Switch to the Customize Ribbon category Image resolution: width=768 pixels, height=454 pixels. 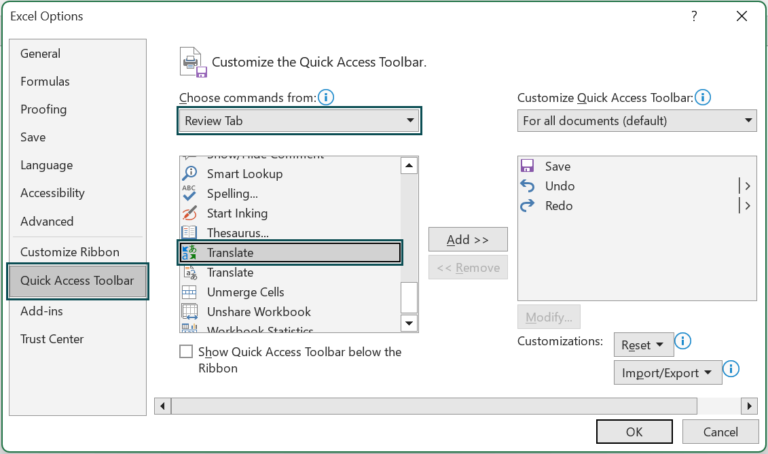click(70, 252)
